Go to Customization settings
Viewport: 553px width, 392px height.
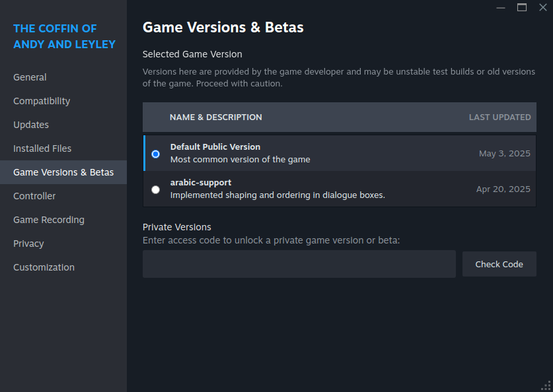[44, 267]
